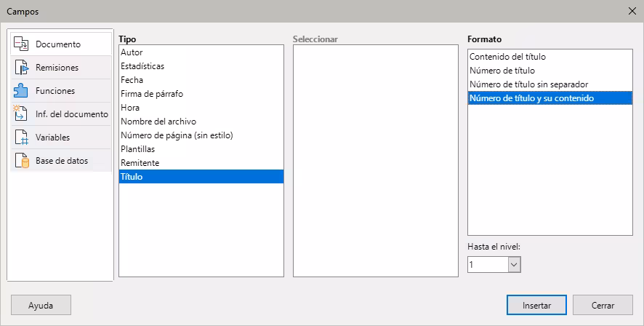Image resolution: width=644 pixels, height=326 pixels.
Task: Switch to the Remisiones tab
Action: pos(57,68)
